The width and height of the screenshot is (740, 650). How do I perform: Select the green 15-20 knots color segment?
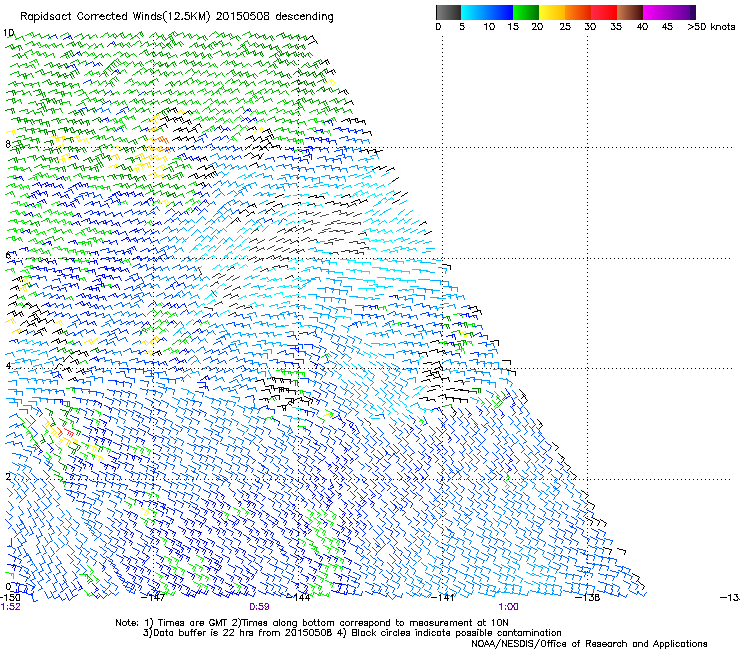pos(526,12)
